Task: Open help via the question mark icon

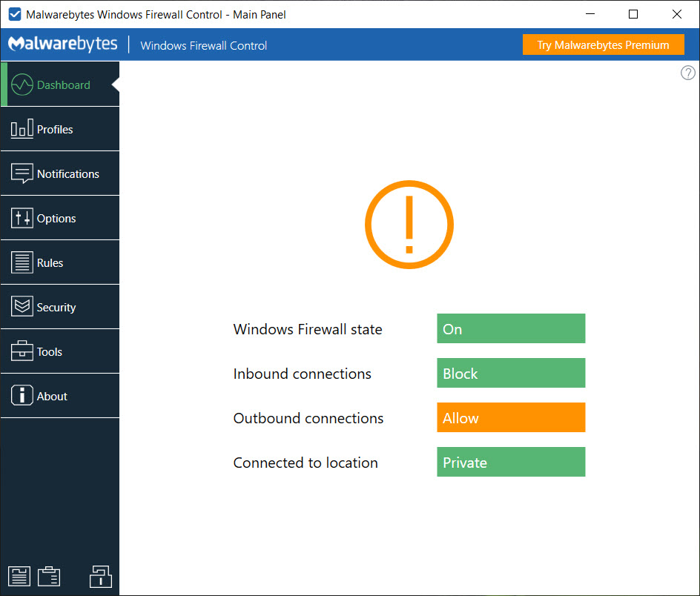Action: tap(687, 73)
